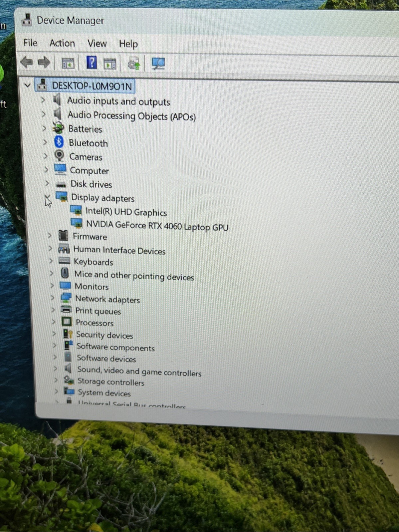
Task: Click the Scan for hardware changes icon
Action: [x=158, y=63]
